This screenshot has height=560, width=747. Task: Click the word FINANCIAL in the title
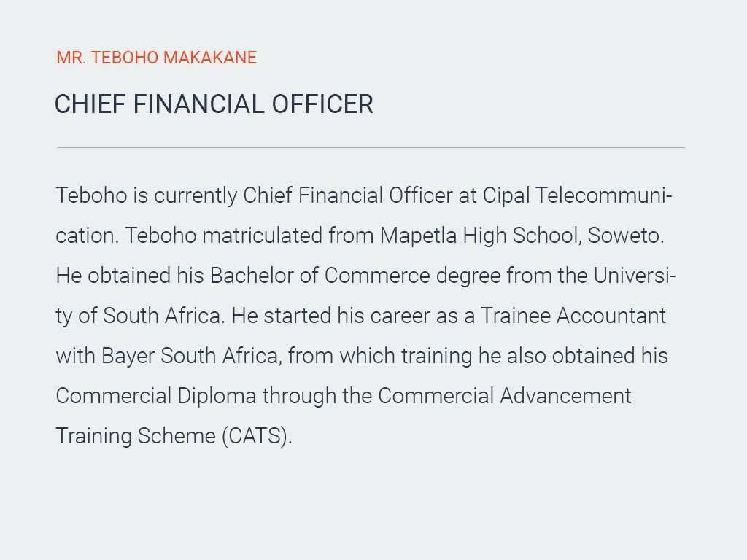point(198,104)
